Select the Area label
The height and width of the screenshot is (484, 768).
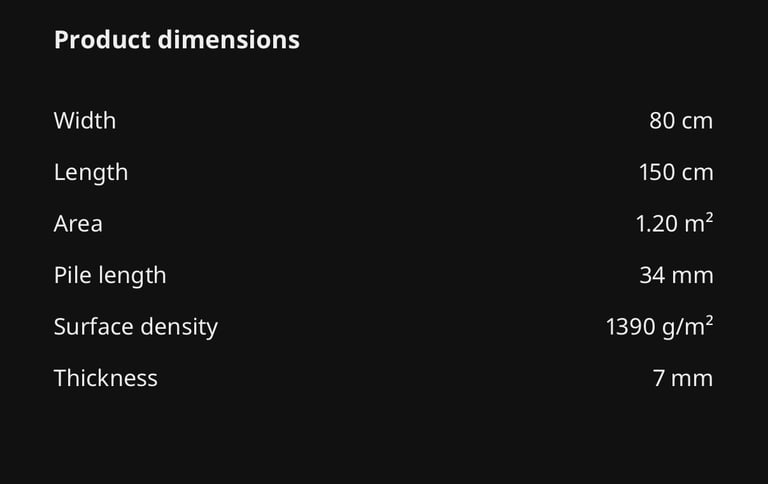pyautogui.click(x=78, y=223)
